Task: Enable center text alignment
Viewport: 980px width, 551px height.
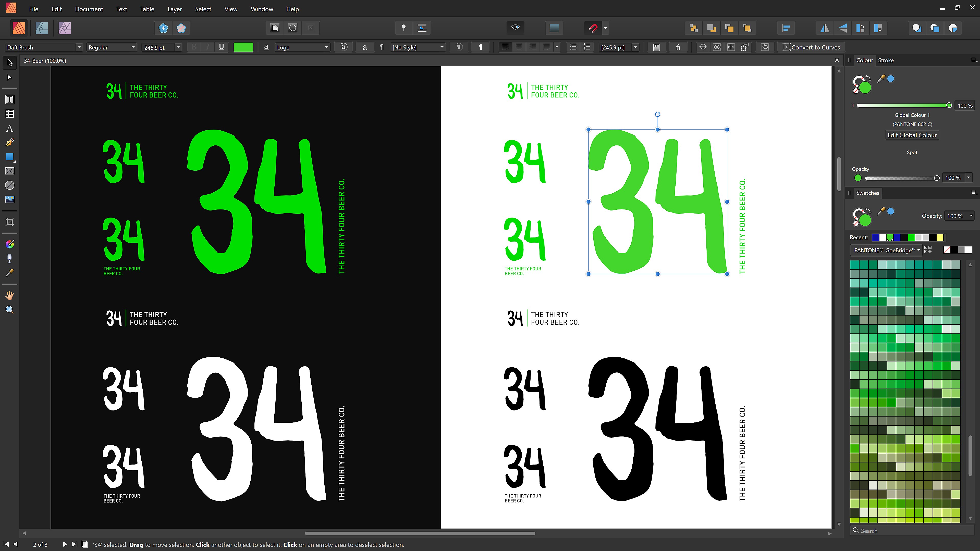Action: click(519, 47)
